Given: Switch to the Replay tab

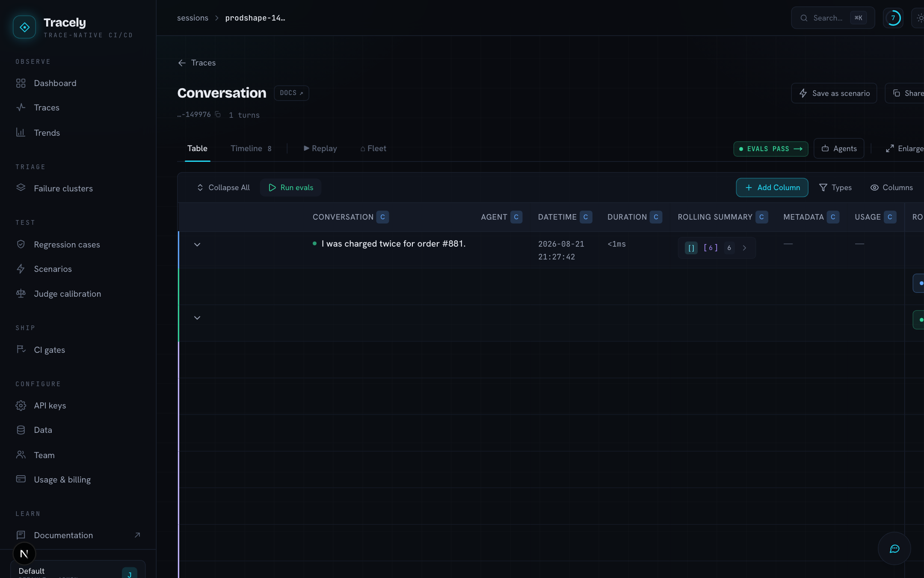Looking at the screenshot, I should point(320,149).
